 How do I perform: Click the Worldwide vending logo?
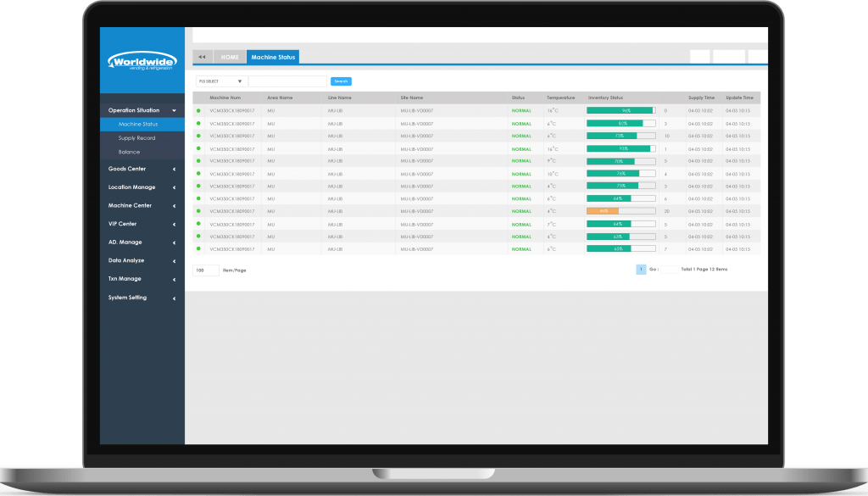tap(141, 62)
